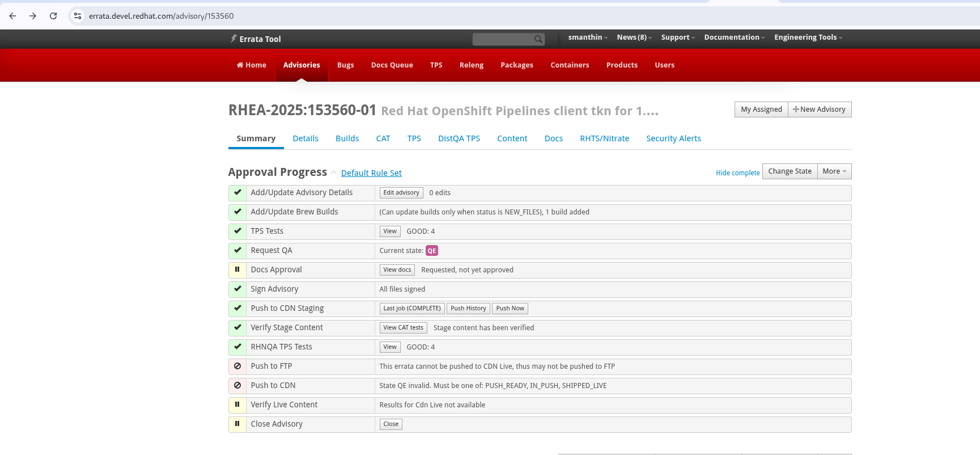Go forward in browser history
The width and height of the screenshot is (980, 455).
[x=33, y=16]
